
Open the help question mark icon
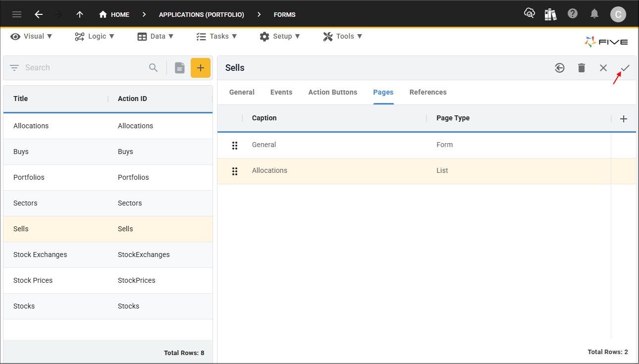coord(573,13)
